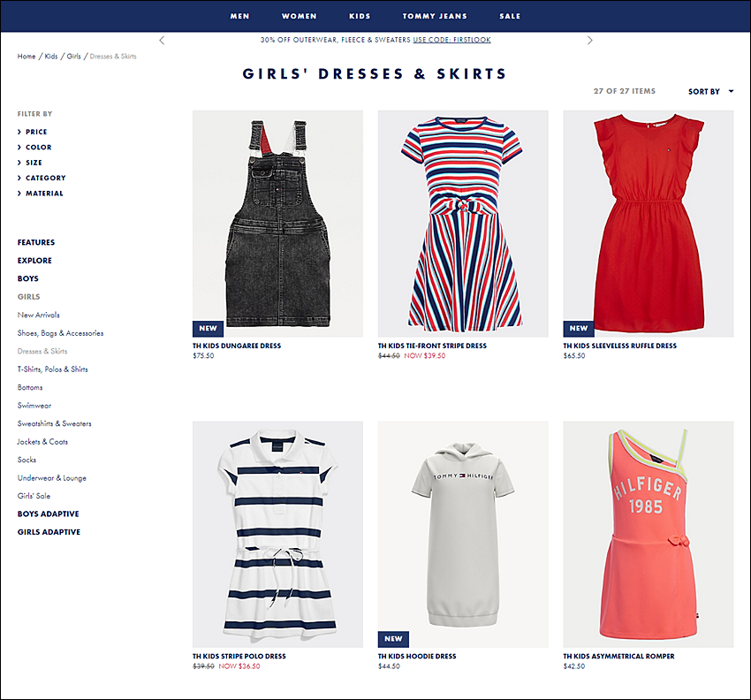Open Girls' Sale category

pos(34,496)
